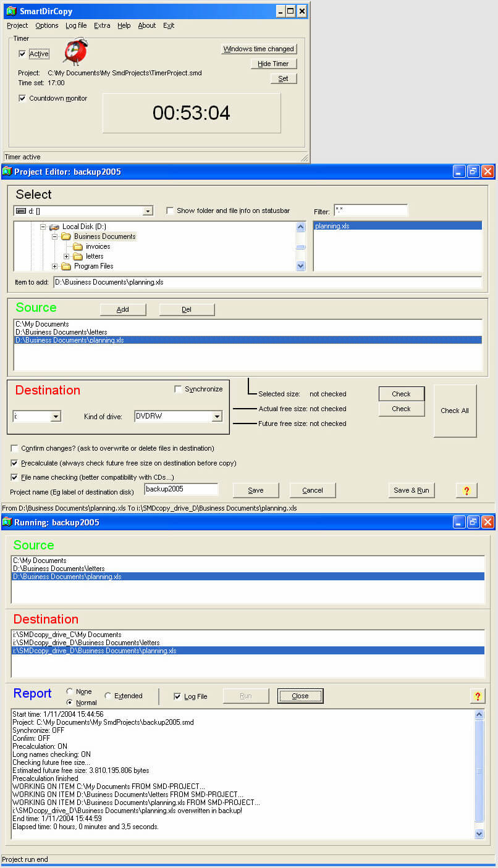
Task: Uncheck the Countdown monitor checkbox
Action: coord(22,98)
